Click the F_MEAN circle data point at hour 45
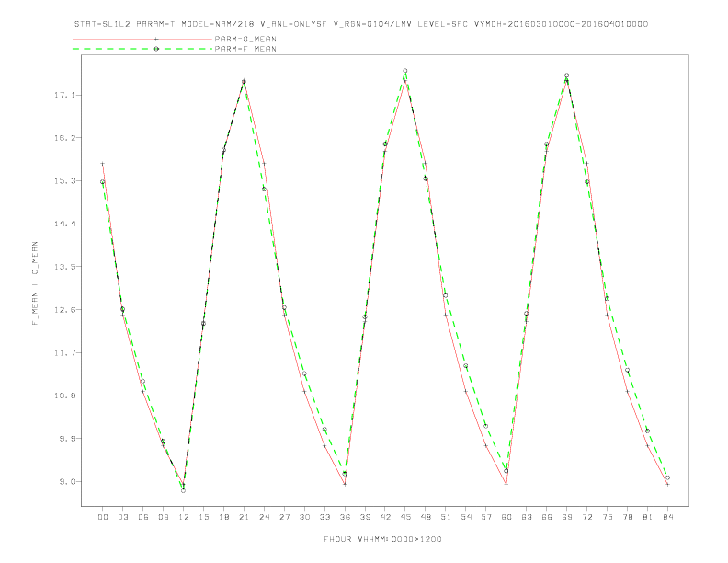The image size is (728, 563). coord(405,71)
